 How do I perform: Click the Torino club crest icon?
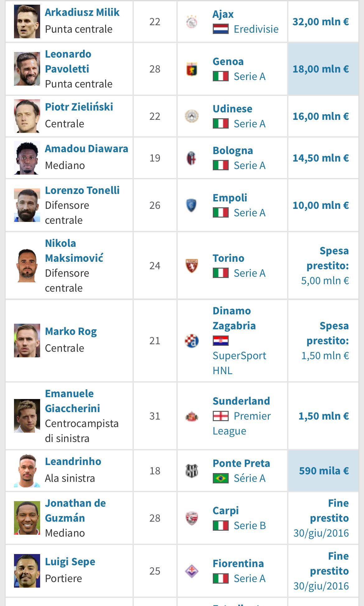click(192, 266)
